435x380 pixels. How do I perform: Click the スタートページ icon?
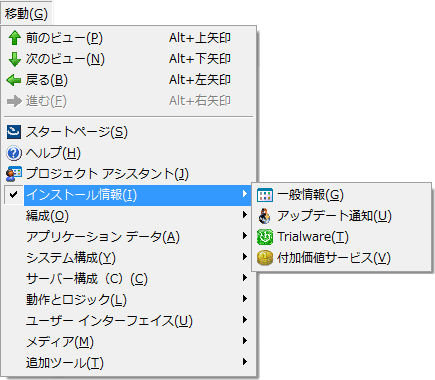pyautogui.click(x=14, y=132)
